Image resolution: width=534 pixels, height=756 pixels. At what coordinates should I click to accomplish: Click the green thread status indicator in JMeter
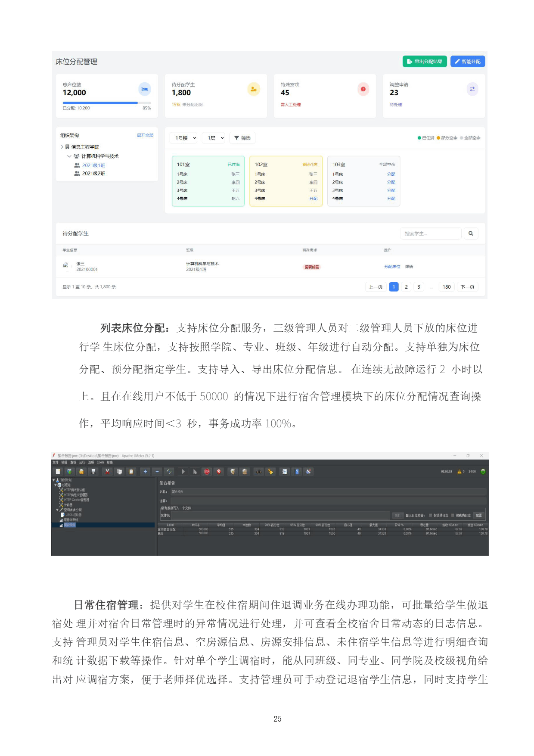[x=483, y=471]
